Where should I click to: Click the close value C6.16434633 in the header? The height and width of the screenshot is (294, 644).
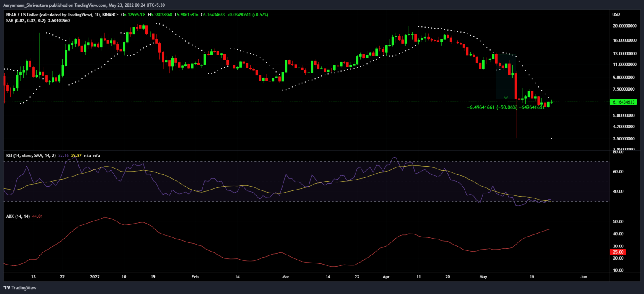pyautogui.click(x=213, y=15)
